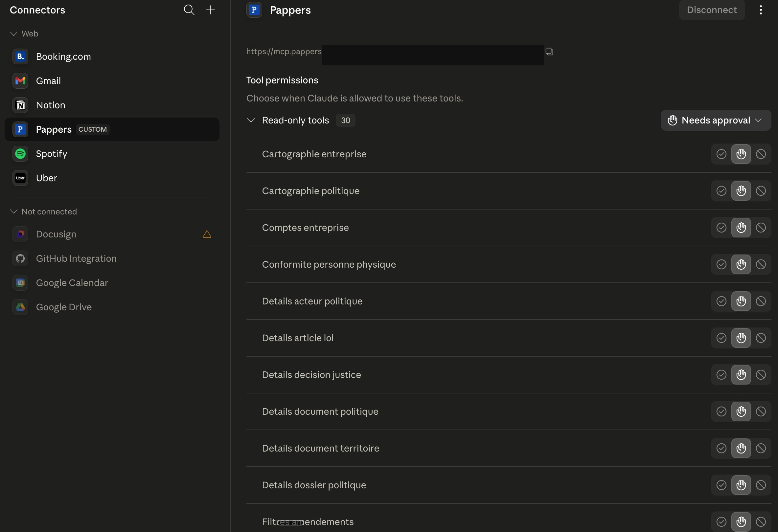This screenshot has width=778, height=532.
Task: Click the Tool permissions heading
Action: click(282, 80)
